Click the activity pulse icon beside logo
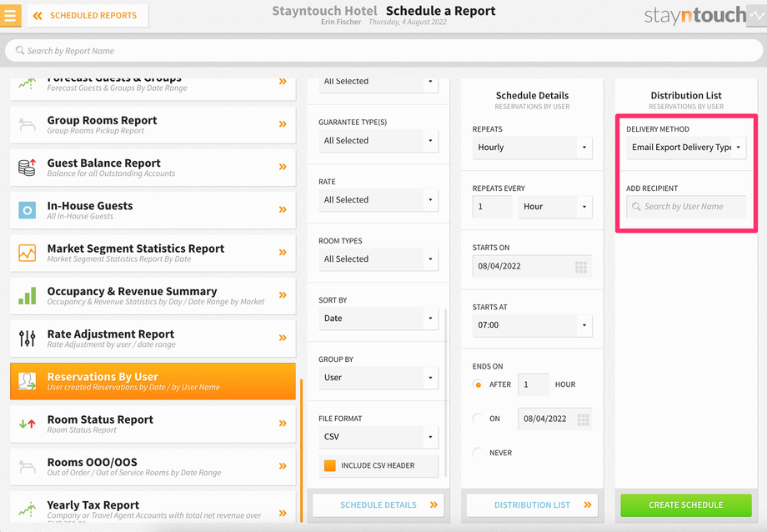 point(757,16)
